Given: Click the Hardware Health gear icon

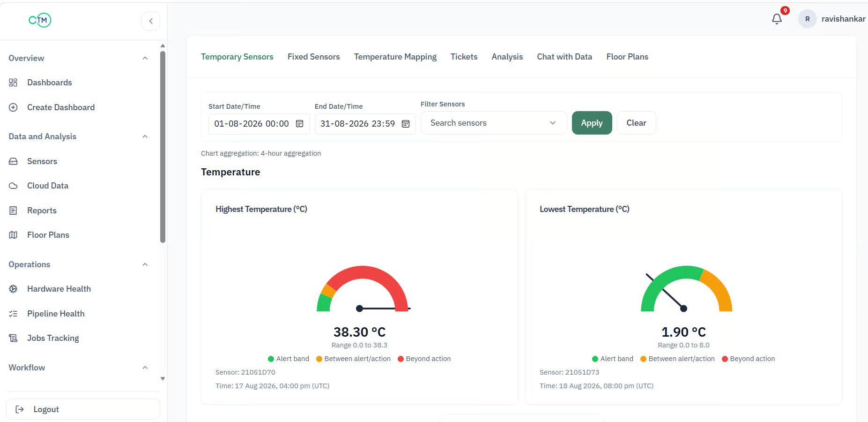Looking at the screenshot, I should click(13, 289).
